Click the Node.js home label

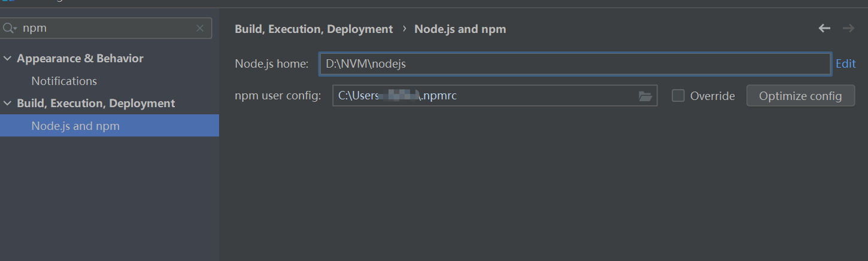coord(271,63)
